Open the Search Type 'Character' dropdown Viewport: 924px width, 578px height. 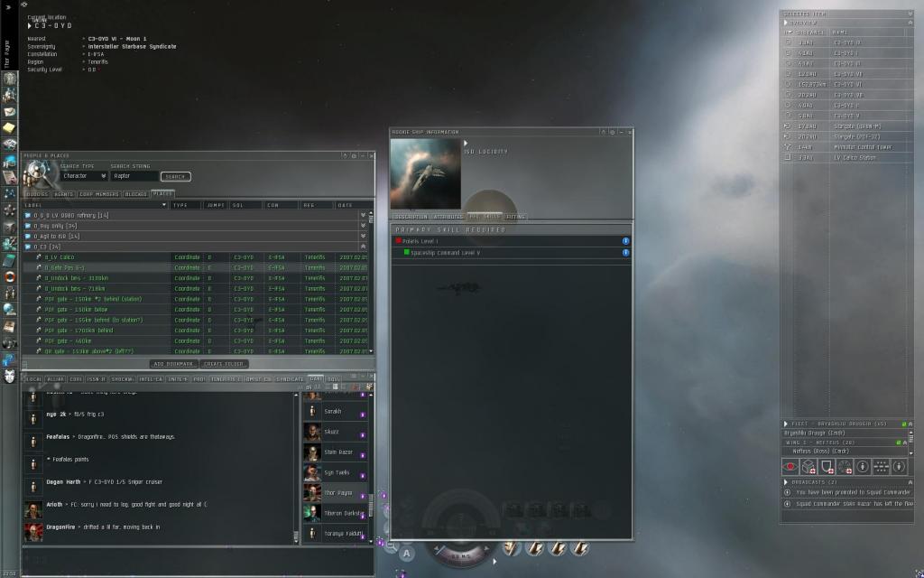[84, 176]
